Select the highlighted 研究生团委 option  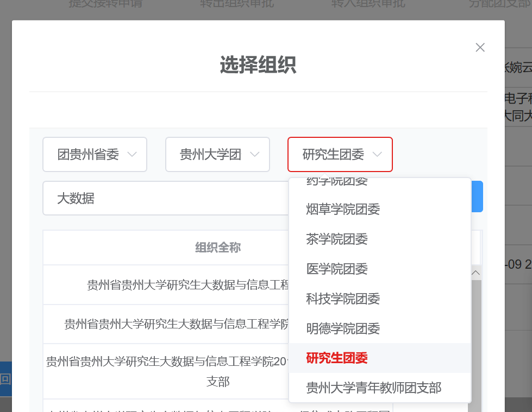337,358
